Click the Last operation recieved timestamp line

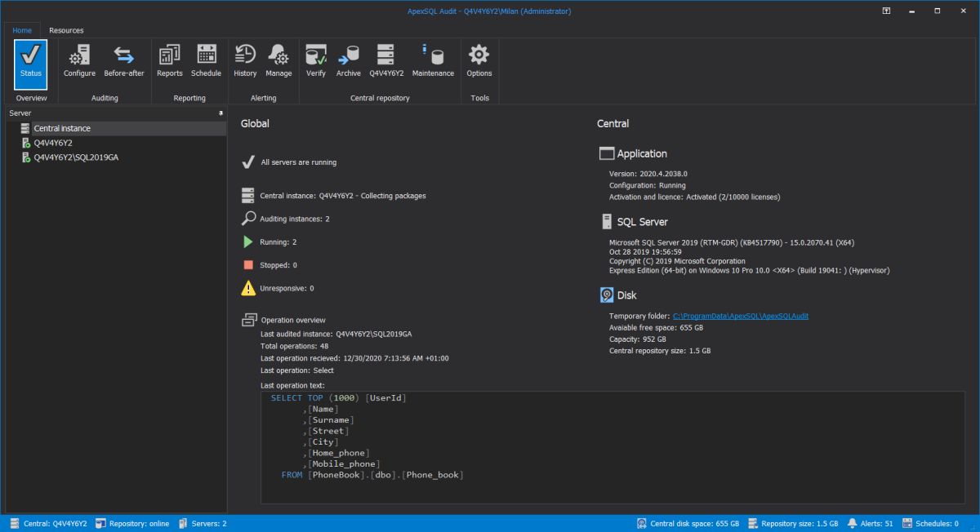(x=354, y=358)
